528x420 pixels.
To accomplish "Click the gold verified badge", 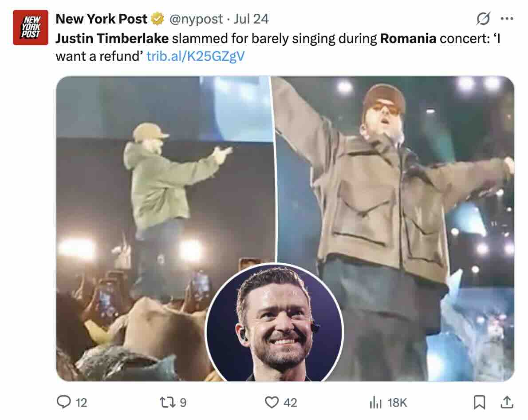I will (157, 19).
